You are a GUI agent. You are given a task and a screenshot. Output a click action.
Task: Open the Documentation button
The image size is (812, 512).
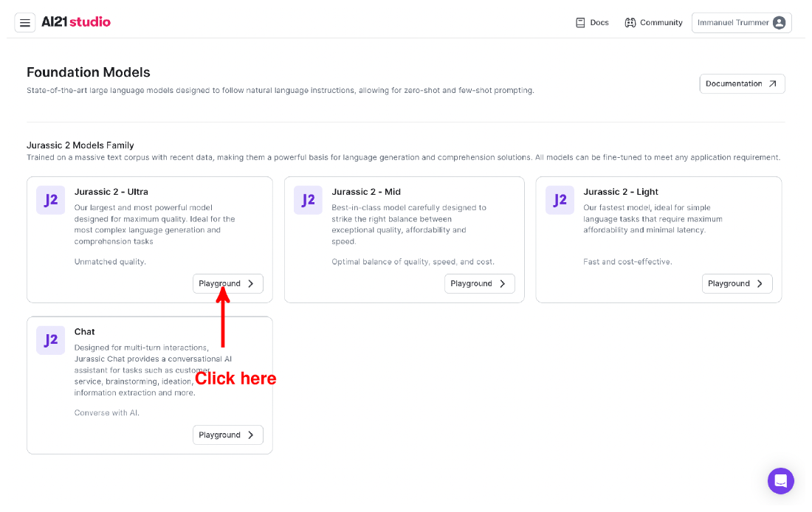click(742, 84)
